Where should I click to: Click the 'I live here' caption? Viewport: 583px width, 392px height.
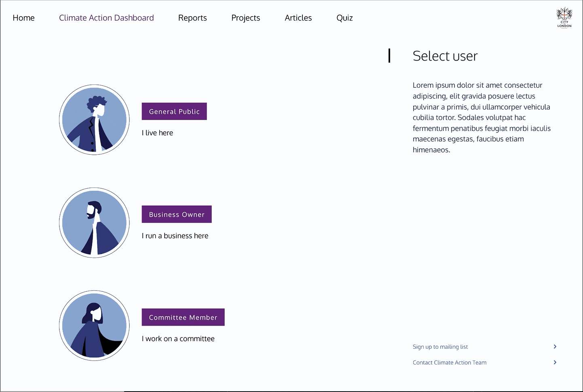coord(157,133)
